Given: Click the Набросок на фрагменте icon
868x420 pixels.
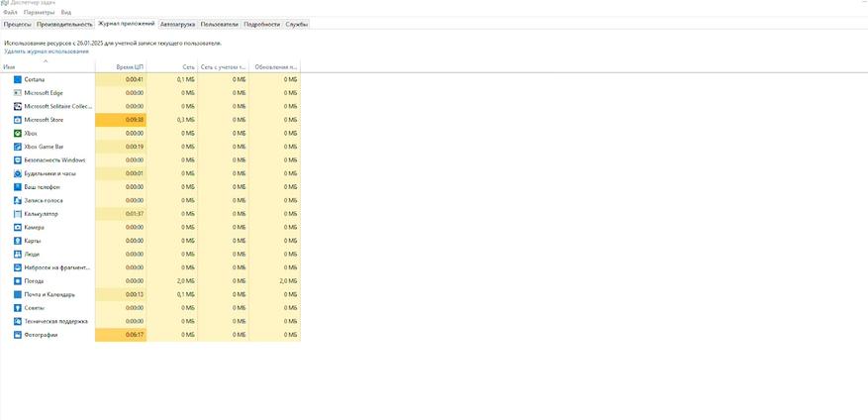Looking at the screenshot, I should 17,267.
